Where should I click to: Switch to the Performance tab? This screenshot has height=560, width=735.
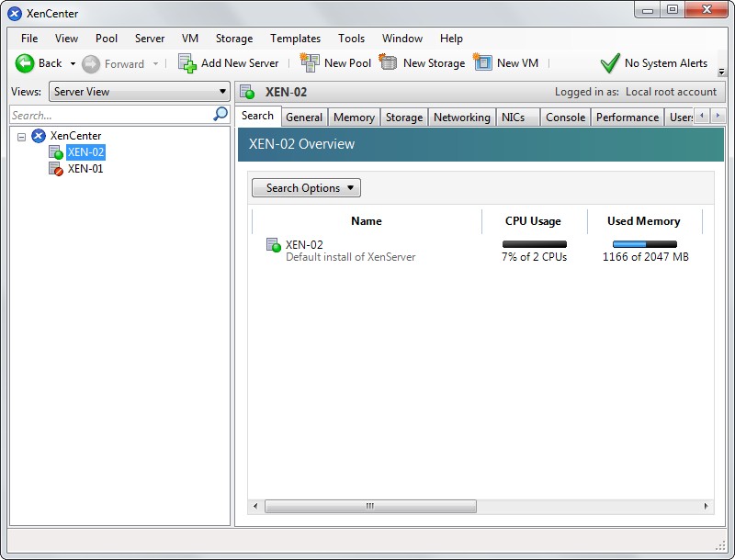pos(628,118)
